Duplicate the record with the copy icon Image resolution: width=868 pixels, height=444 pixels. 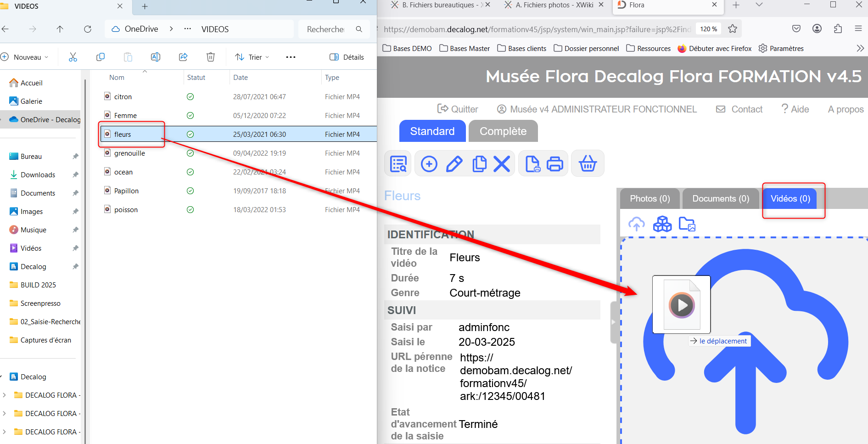(479, 164)
